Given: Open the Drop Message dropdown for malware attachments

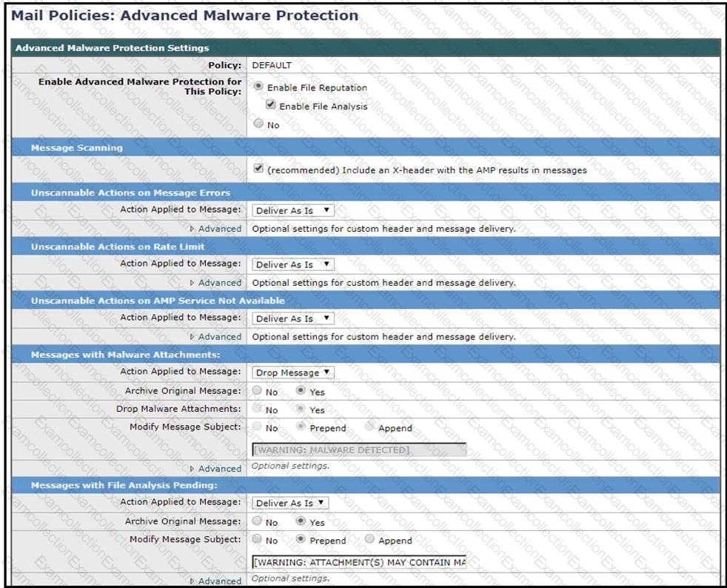Looking at the screenshot, I should (x=293, y=372).
